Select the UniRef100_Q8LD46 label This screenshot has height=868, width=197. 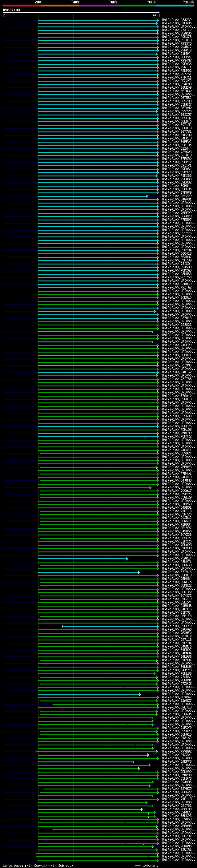[177, 121]
